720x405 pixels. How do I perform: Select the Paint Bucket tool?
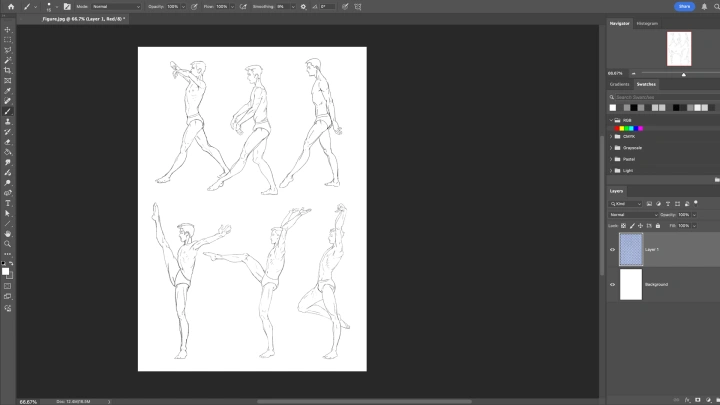[7, 152]
